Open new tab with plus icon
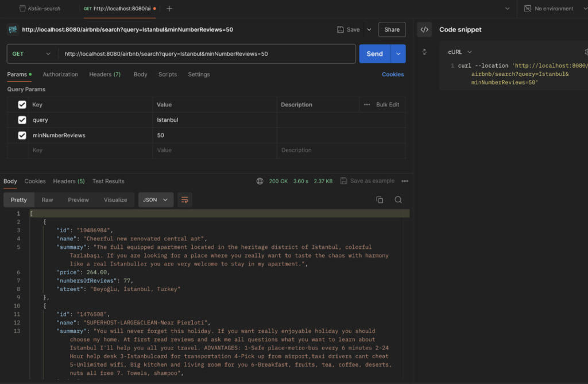The image size is (588, 384). click(169, 9)
